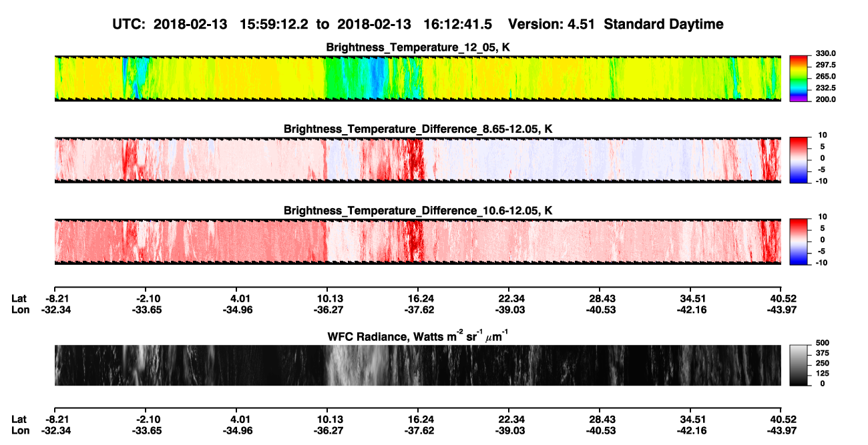Click longitude -39.03 beneath the WFC Radiance axis

tap(509, 430)
